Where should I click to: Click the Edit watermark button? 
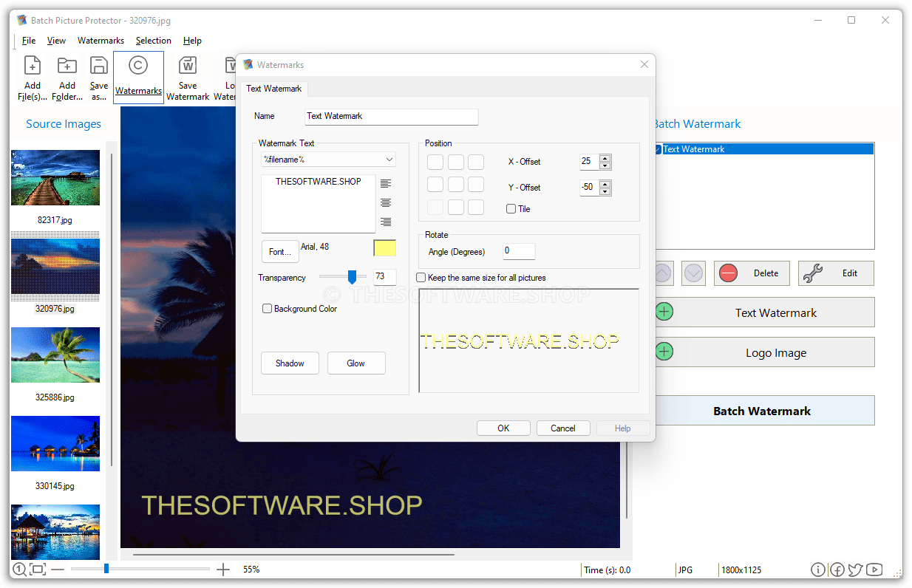click(836, 273)
